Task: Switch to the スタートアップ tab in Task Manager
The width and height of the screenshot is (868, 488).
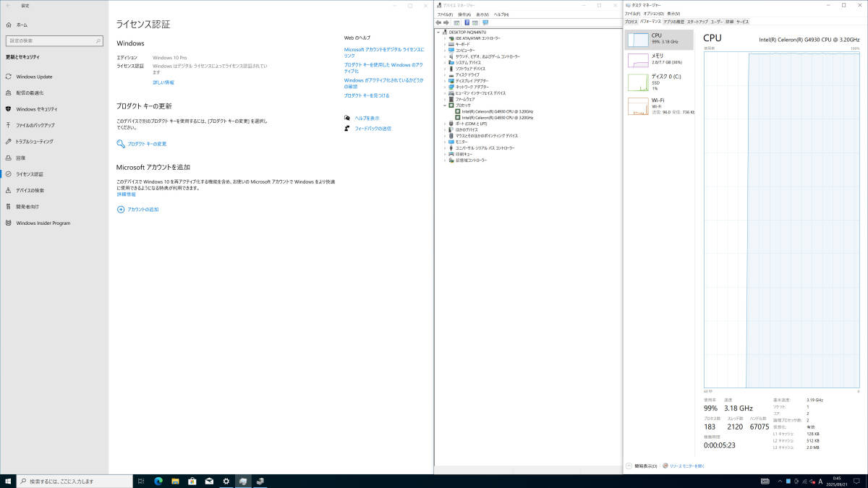Action: click(697, 22)
